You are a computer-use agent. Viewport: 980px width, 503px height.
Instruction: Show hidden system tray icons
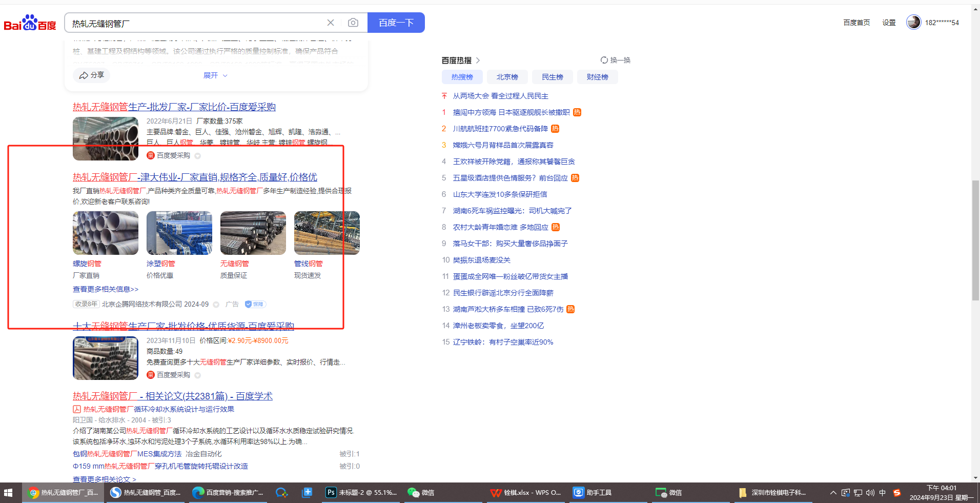[x=833, y=493]
